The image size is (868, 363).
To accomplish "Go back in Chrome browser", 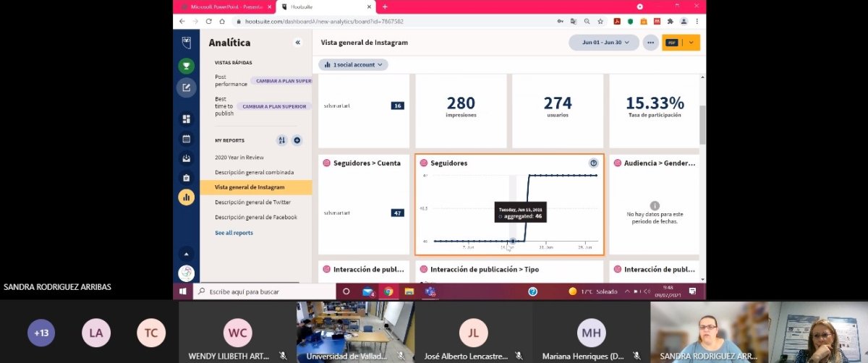I will click(x=182, y=22).
